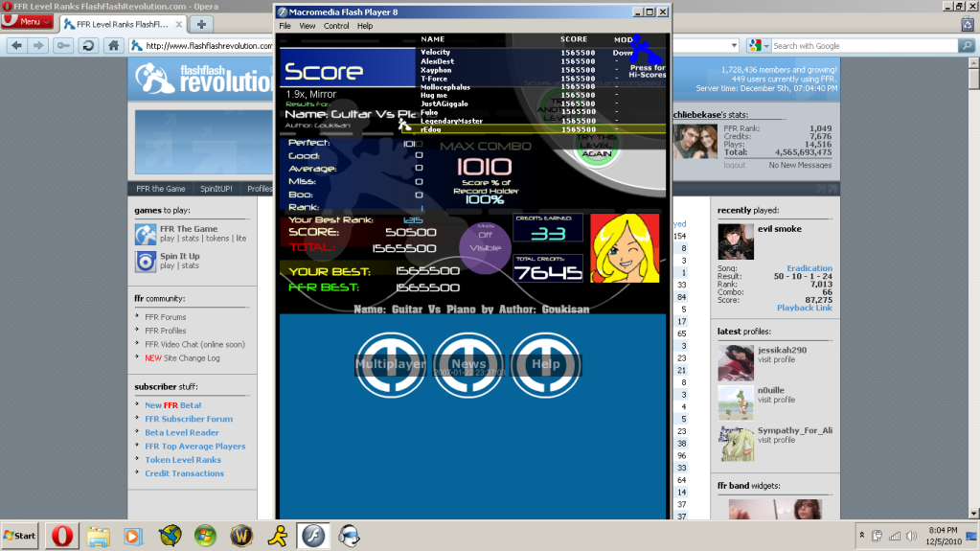Open the Playback Link for evil smoke

click(x=804, y=308)
